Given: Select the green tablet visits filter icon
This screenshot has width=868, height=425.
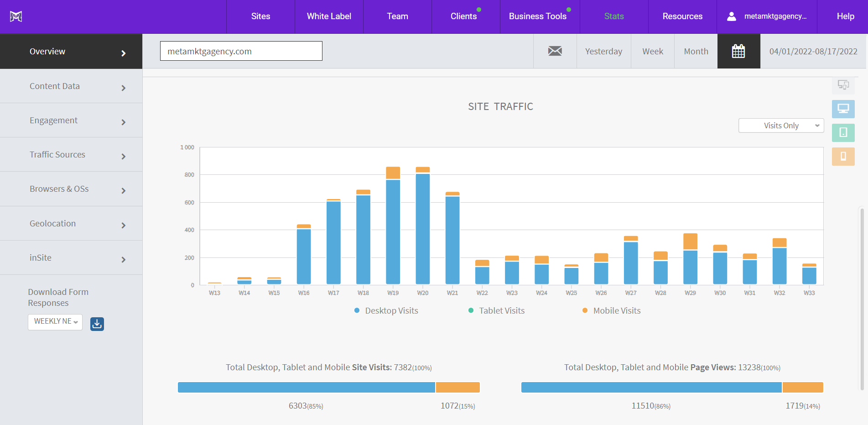Looking at the screenshot, I should point(843,133).
